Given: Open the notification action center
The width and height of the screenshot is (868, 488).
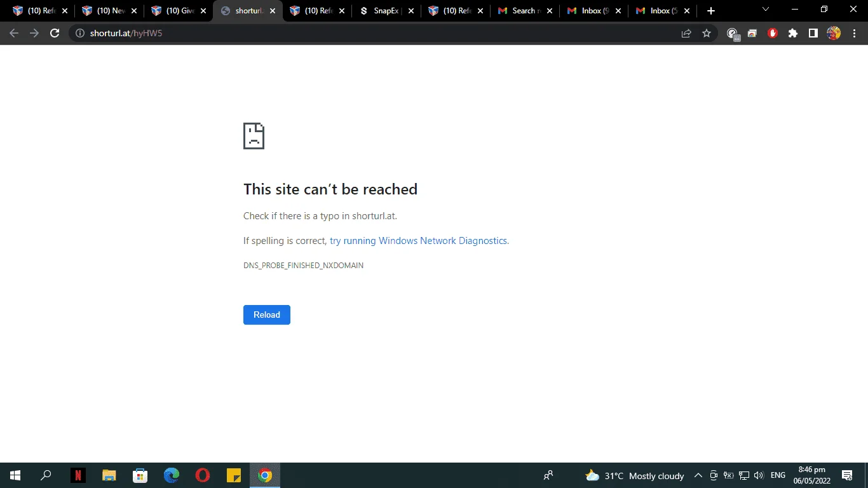Looking at the screenshot, I should (x=846, y=475).
